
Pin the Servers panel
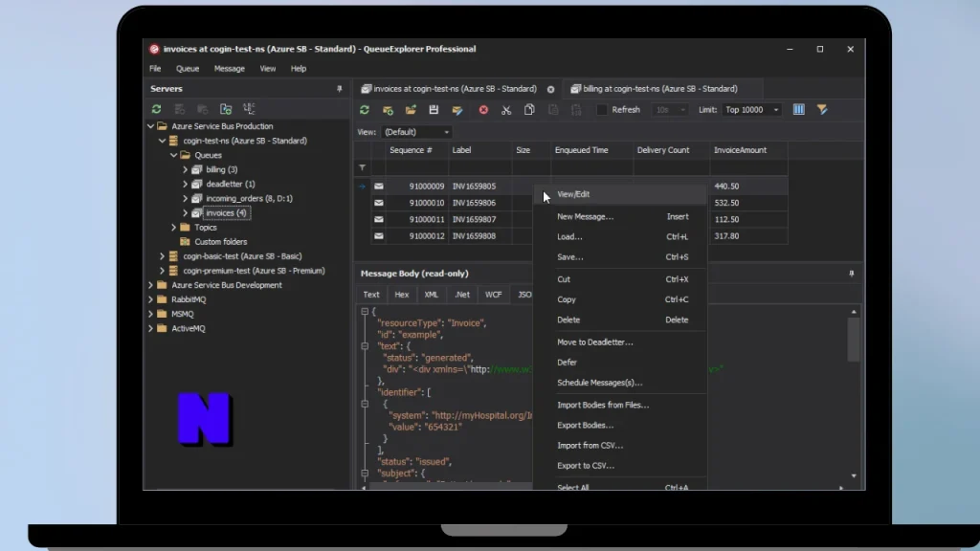pyautogui.click(x=340, y=89)
